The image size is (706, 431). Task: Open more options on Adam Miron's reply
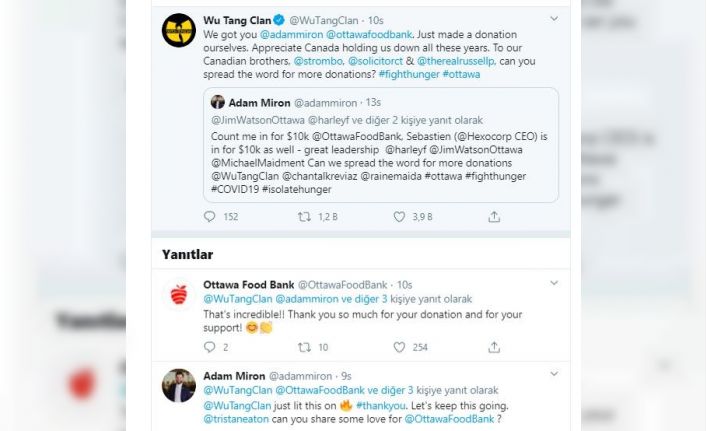pos(554,374)
